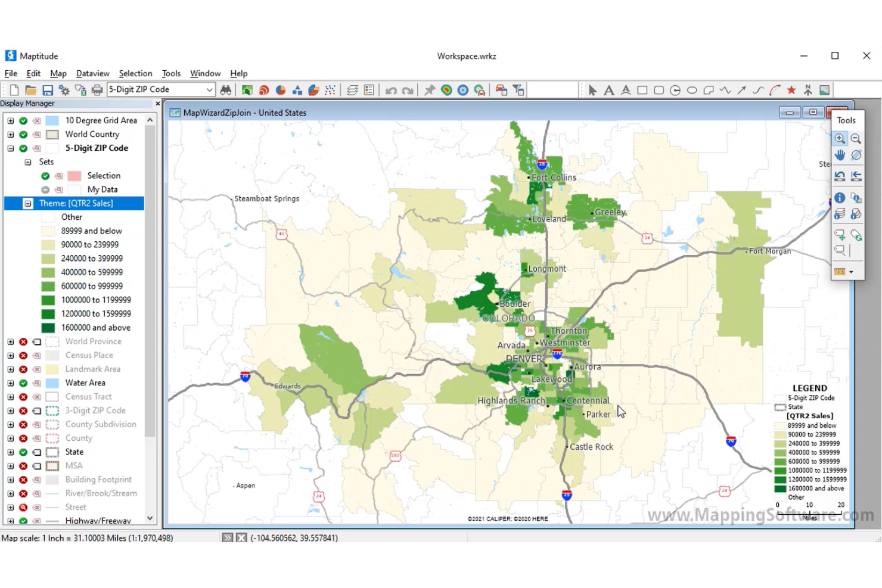Show the County layer
This screenshot has height=588, width=882.
23,438
